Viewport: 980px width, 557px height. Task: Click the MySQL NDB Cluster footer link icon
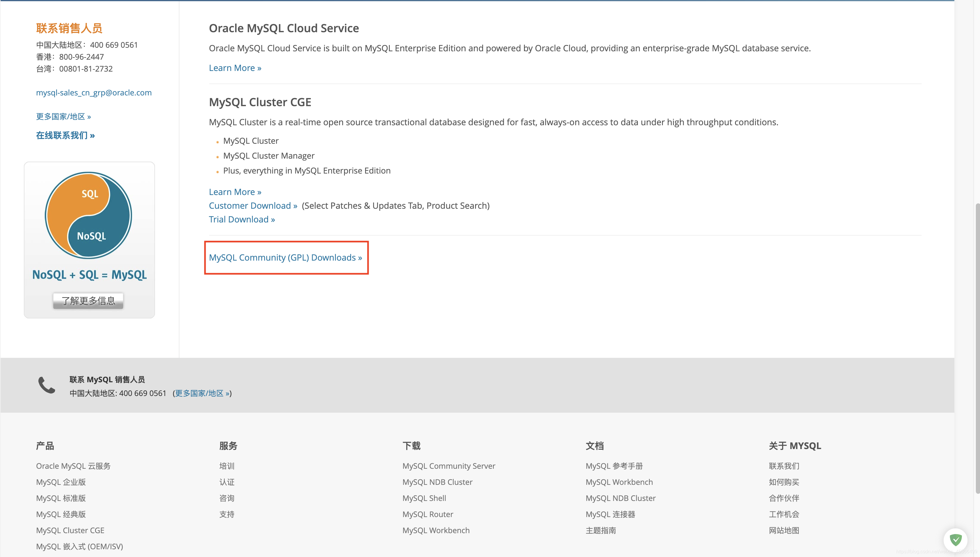437,482
